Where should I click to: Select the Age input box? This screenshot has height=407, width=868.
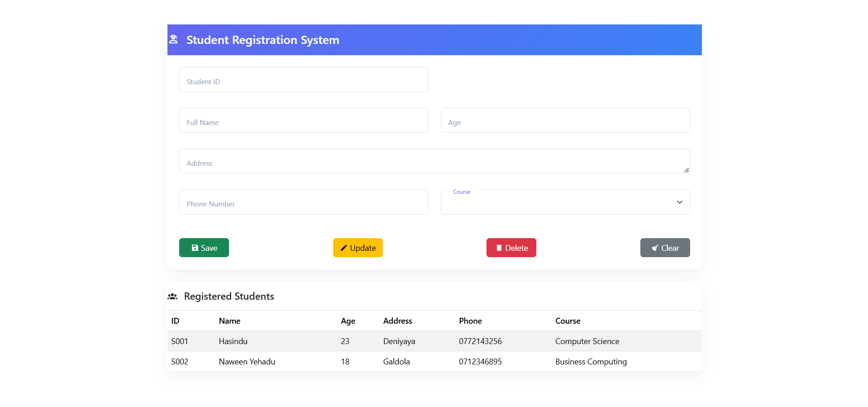[565, 120]
